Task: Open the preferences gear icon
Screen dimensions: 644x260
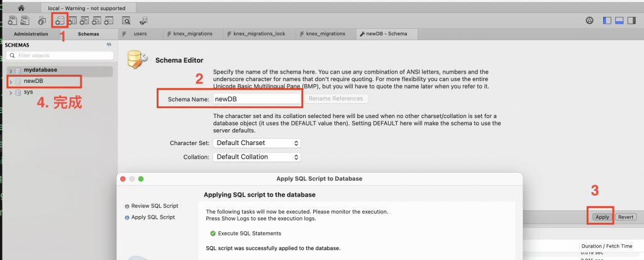Action: 589,21
